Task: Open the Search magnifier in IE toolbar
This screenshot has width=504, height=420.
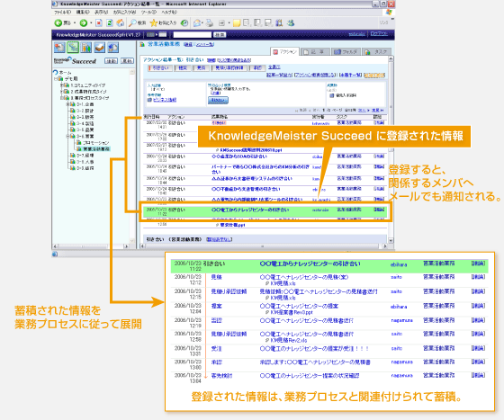Action: pos(132,22)
